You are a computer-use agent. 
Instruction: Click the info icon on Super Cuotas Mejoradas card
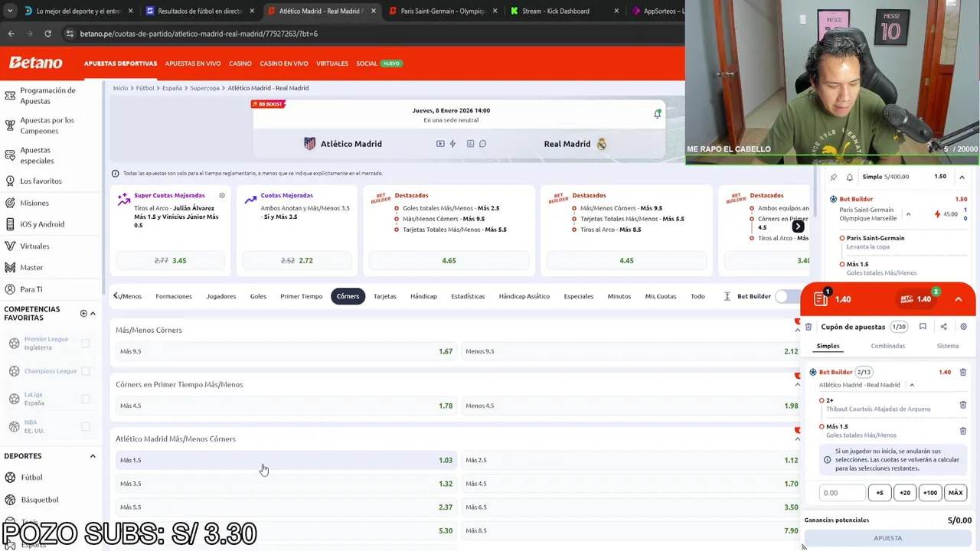tap(222, 195)
